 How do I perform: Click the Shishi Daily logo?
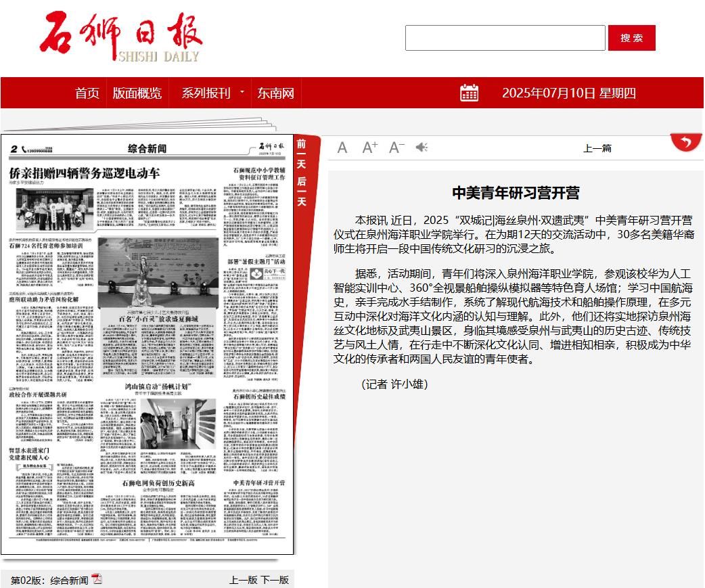pos(120,38)
